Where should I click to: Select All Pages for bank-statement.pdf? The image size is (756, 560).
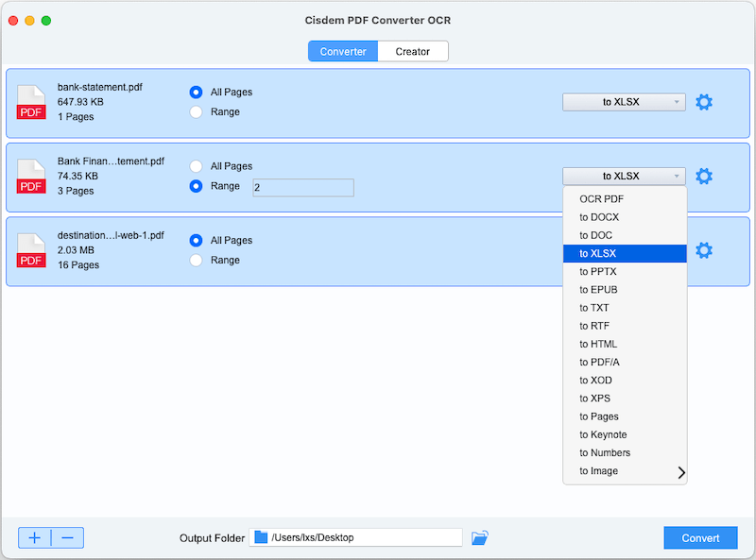(196, 92)
